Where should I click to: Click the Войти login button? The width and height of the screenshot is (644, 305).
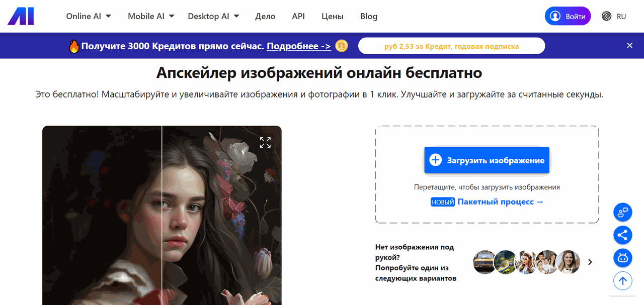[x=568, y=16]
